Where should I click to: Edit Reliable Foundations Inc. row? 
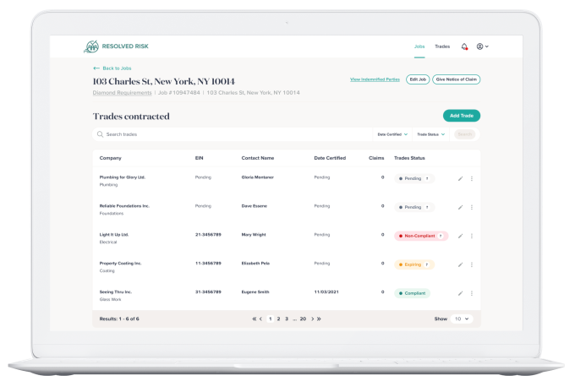tap(460, 207)
